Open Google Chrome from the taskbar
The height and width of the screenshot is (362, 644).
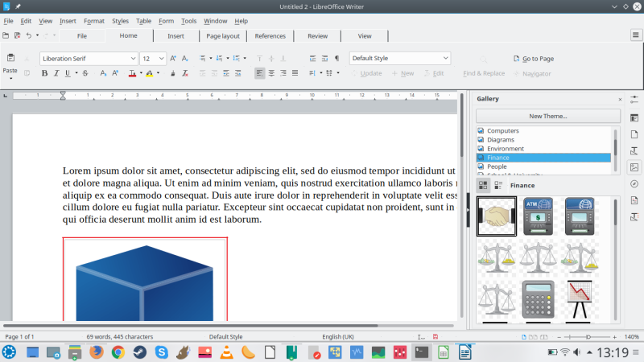(118, 352)
